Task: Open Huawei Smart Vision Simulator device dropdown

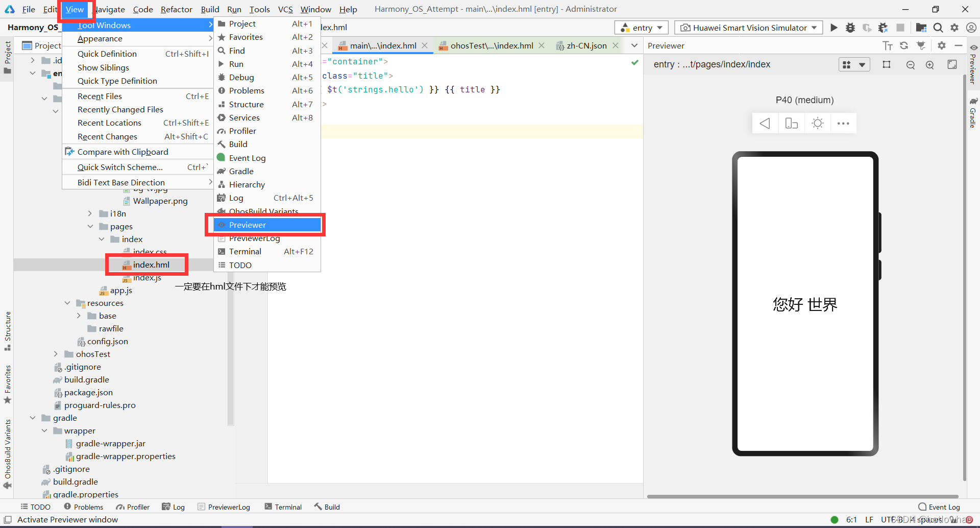Action: [x=749, y=28]
